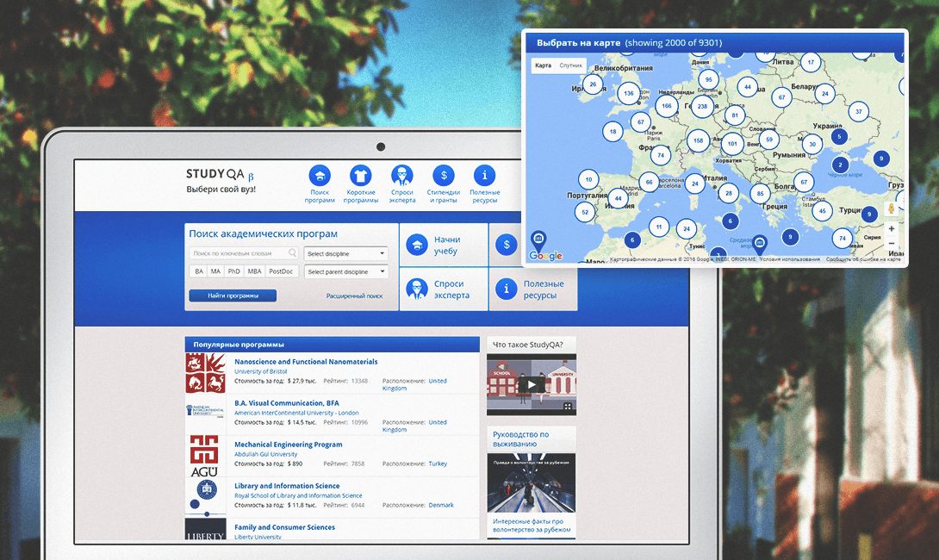This screenshot has height=560, width=939.
Task: Zoom out the map with minus button
Action: [891, 243]
